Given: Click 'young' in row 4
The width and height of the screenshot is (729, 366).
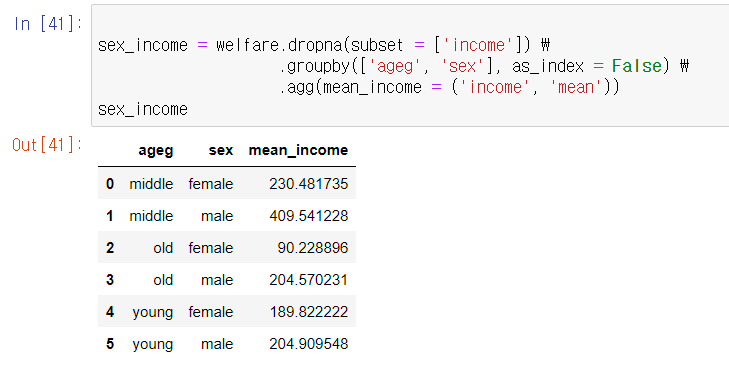Looking at the screenshot, I should 153,313.
